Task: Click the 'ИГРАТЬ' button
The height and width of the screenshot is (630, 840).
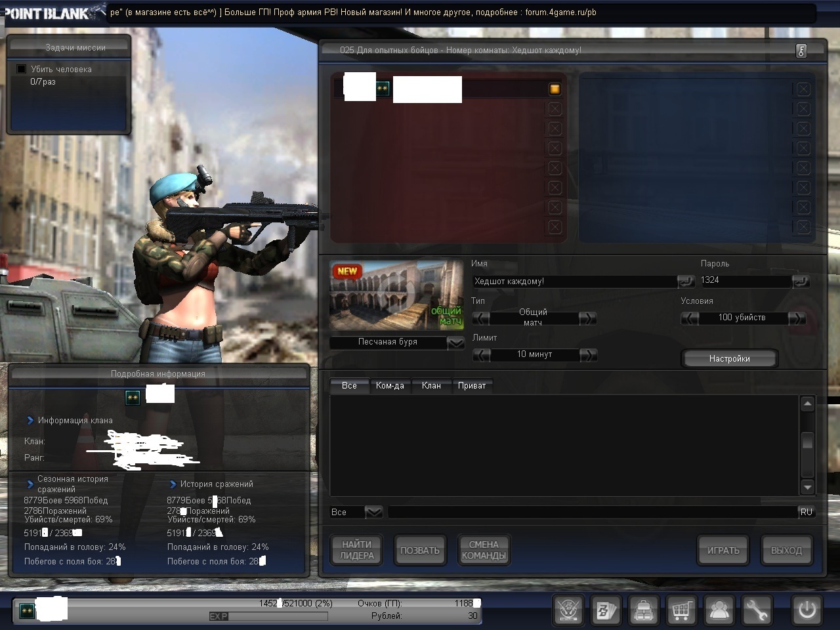Action: pyautogui.click(x=723, y=550)
